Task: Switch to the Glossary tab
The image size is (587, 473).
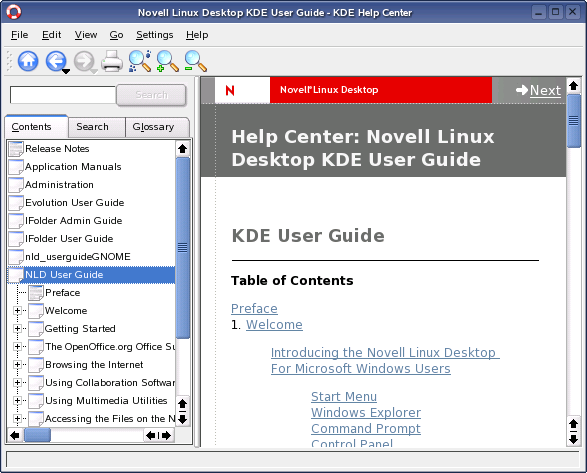Action: tap(153, 127)
